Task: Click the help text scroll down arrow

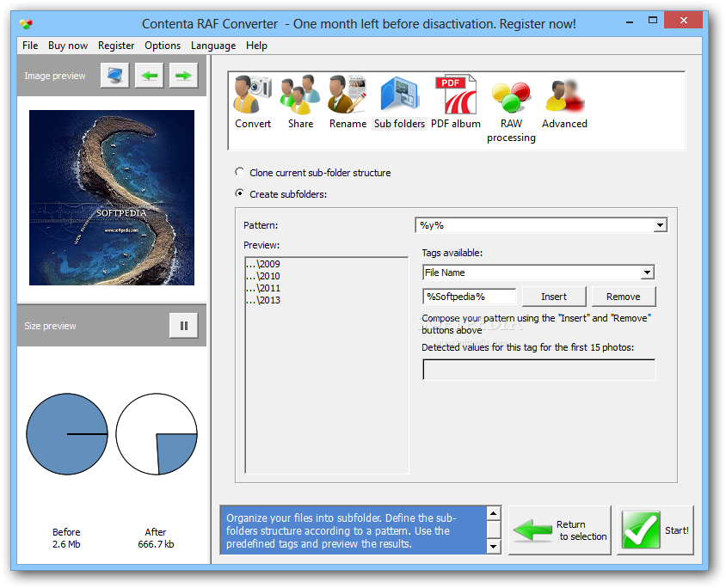Action: [494, 547]
